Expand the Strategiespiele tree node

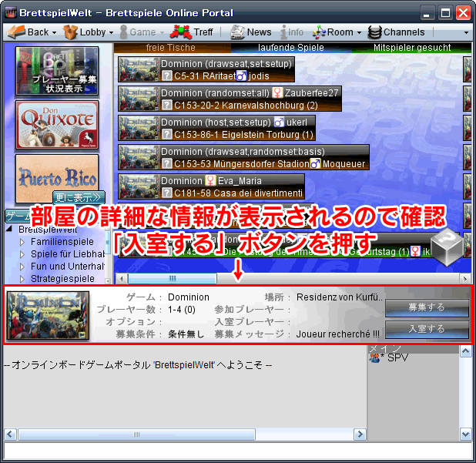click(22, 279)
